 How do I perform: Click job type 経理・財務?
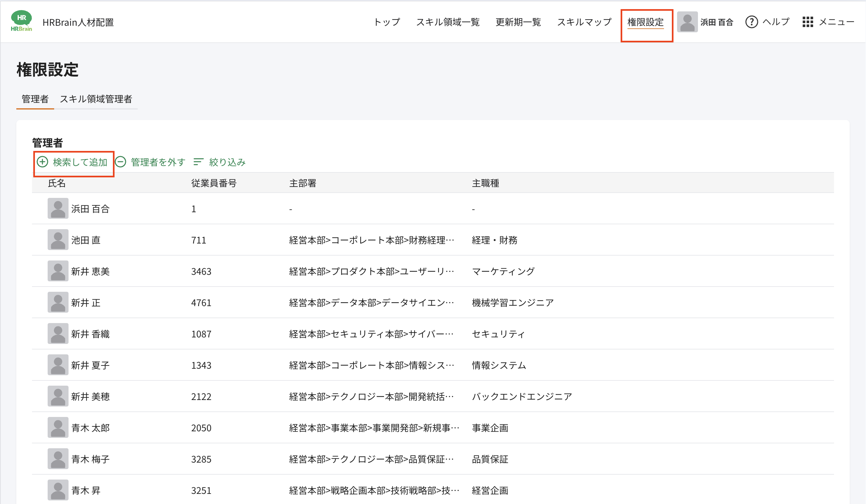click(495, 240)
